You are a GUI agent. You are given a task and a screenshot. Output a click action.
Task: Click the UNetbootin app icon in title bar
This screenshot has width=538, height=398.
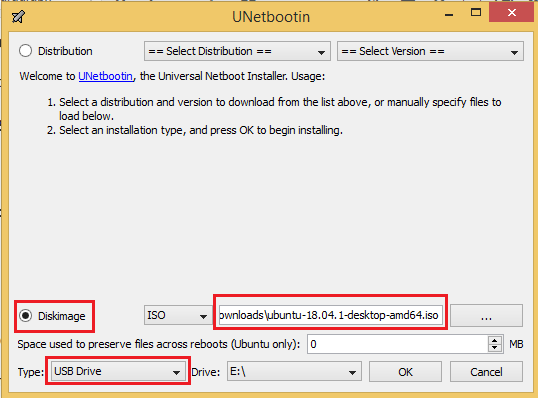point(18,16)
